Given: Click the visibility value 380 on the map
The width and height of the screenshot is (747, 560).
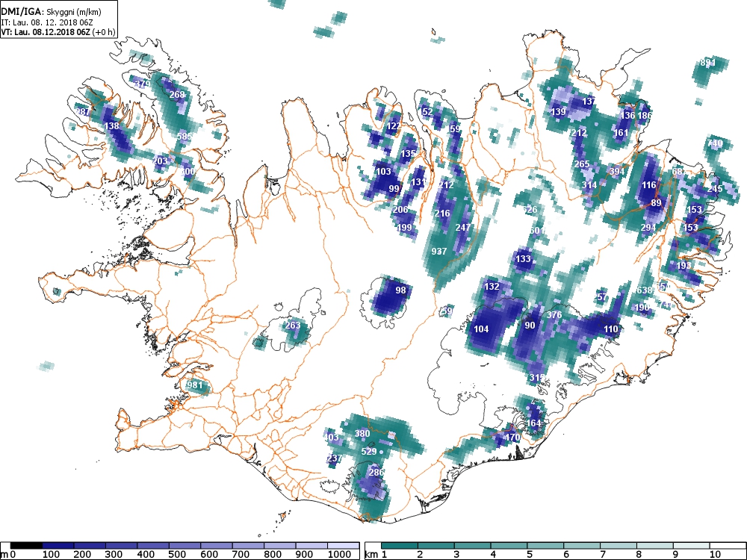Looking at the screenshot, I should tap(362, 433).
